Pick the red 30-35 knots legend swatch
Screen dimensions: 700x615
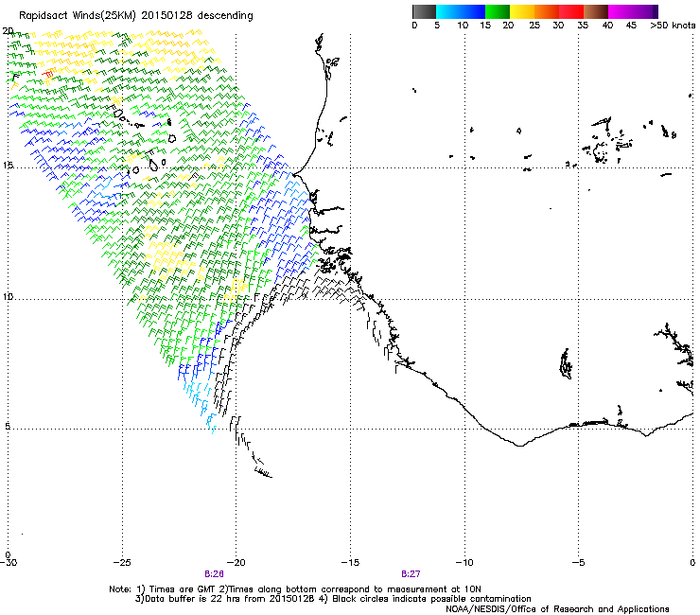click(x=571, y=11)
